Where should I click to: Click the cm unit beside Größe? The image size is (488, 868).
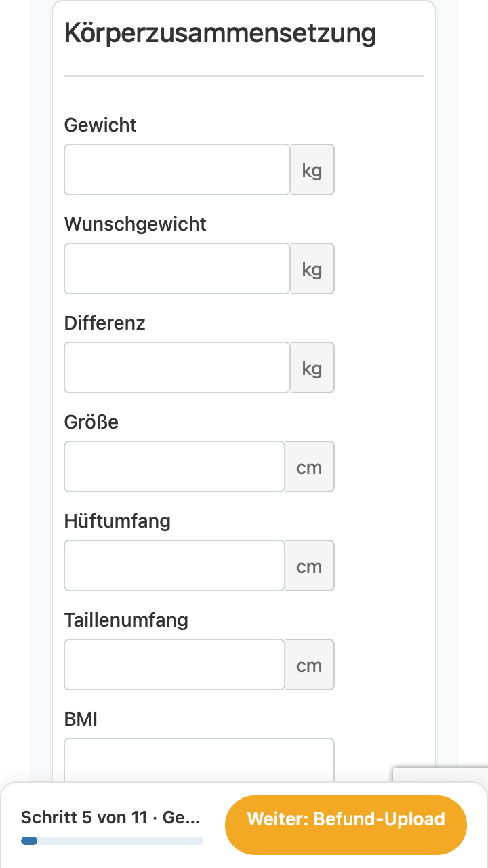309,467
